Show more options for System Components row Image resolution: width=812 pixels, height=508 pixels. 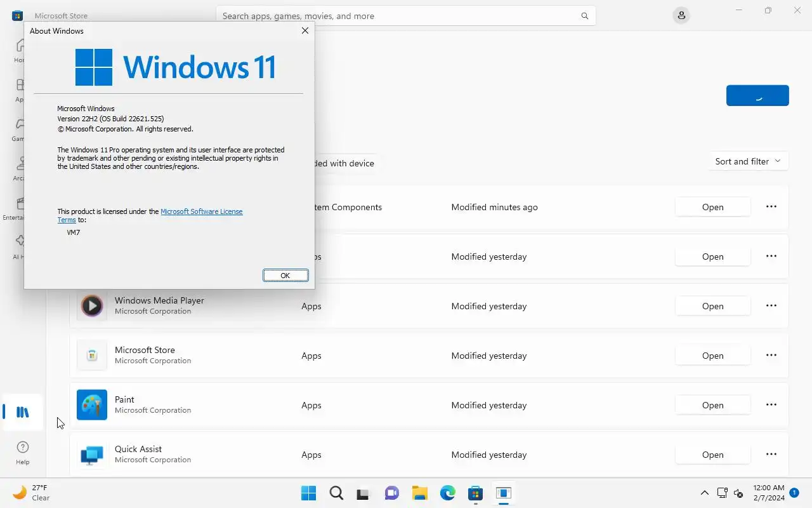coord(771,206)
